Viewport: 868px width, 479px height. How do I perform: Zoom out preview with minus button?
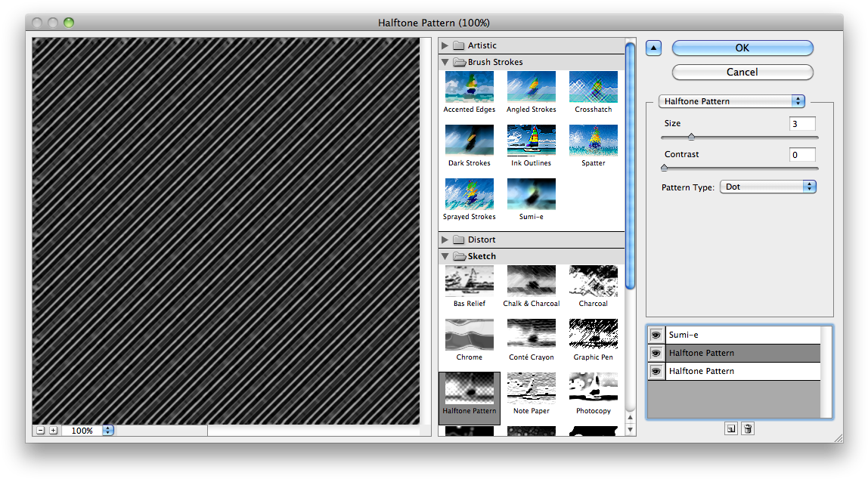[x=40, y=431]
